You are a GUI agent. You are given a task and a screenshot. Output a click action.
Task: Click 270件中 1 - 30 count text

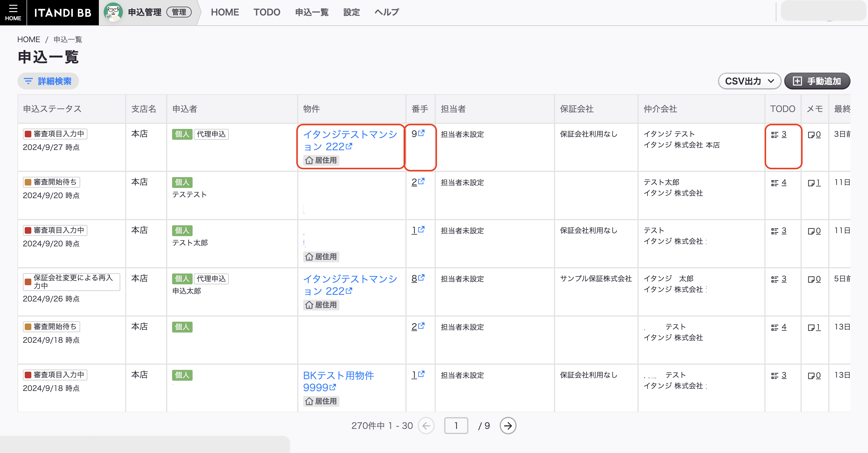[382, 426]
